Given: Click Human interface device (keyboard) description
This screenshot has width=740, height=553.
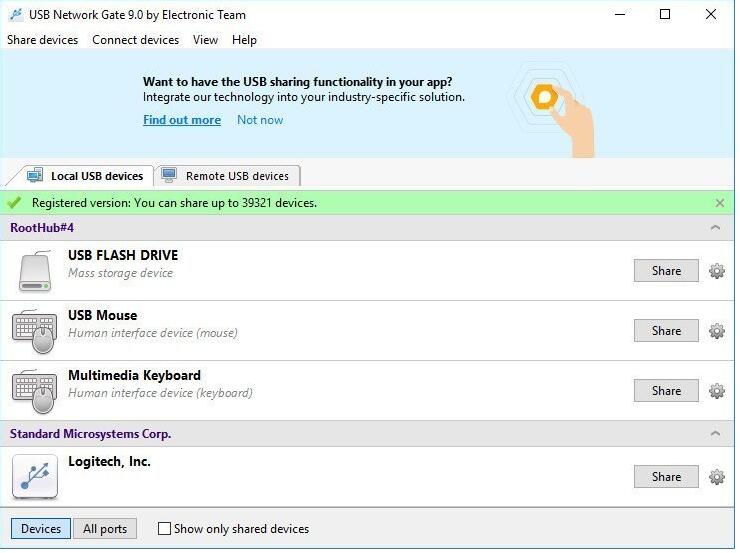Looking at the screenshot, I should (x=161, y=395).
